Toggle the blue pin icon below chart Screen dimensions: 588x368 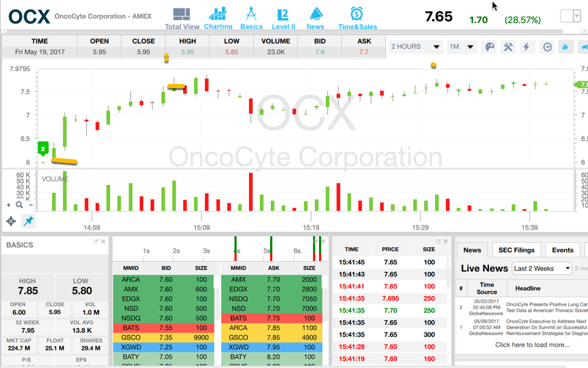pyautogui.click(x=28, y=221)
